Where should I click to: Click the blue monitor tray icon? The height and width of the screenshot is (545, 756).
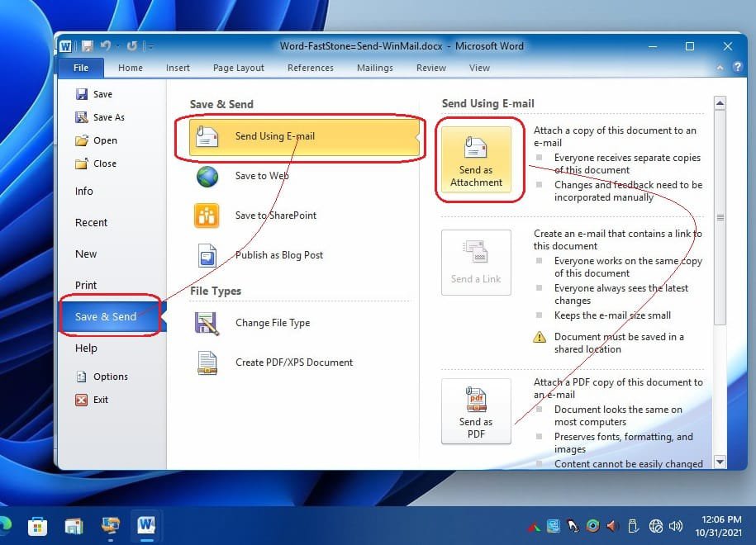pos(554,526)
